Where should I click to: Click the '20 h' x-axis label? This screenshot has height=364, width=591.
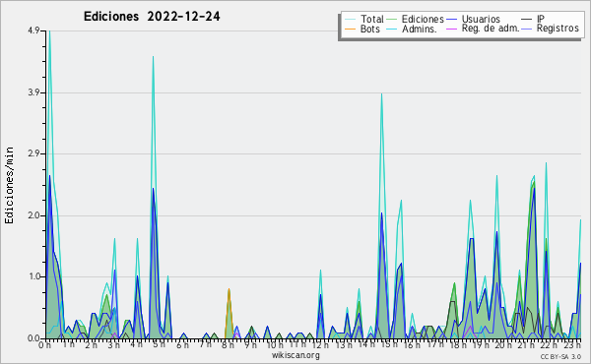click(504, 344)
